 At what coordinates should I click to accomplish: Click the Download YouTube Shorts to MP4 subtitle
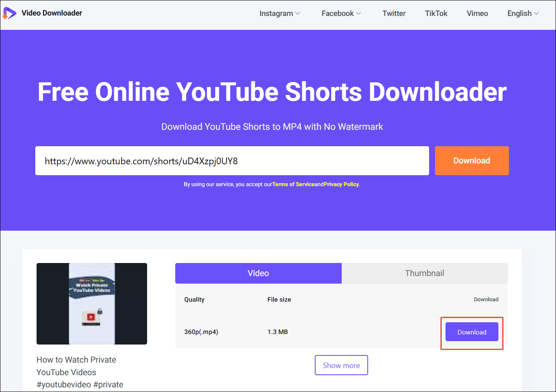272,126
